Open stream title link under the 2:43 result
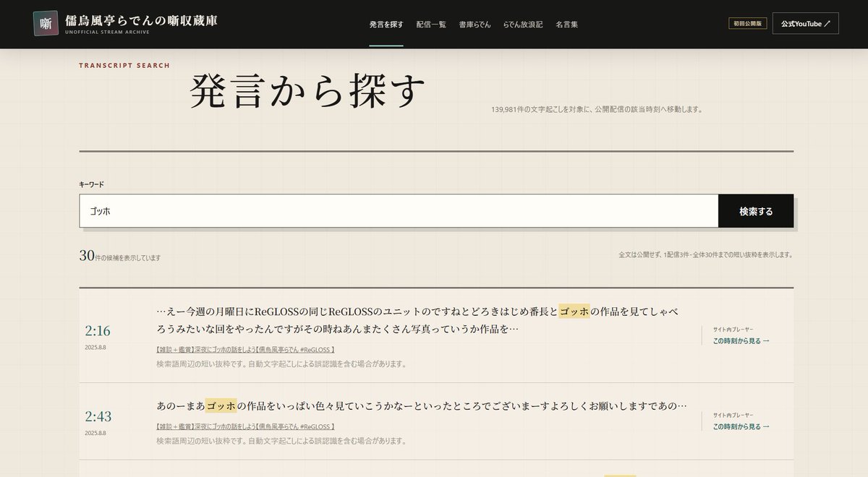868x477 pixels. click(245, 427)
